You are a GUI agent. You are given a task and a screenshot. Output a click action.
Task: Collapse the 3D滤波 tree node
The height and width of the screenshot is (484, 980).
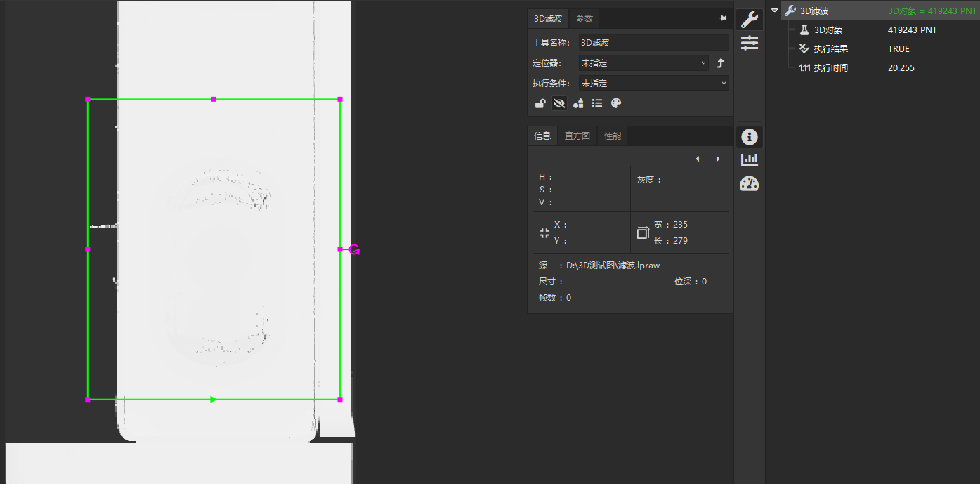point(774,11)
